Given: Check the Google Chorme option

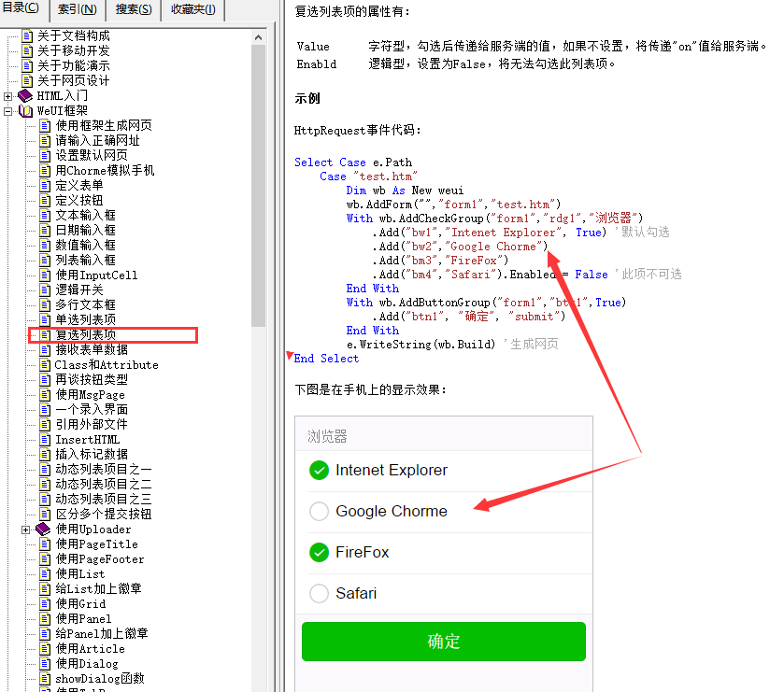Looking at the screenshot, I should [x=319, y=511].
